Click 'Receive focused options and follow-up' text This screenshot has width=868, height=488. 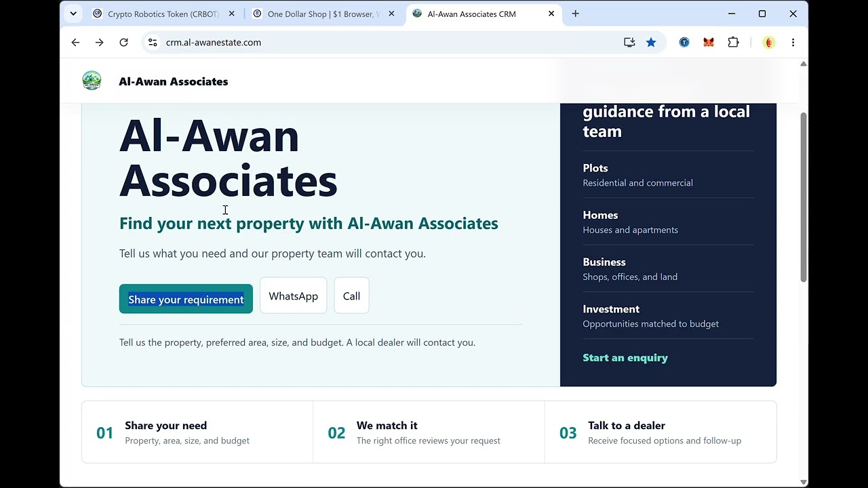click(665, 441)
